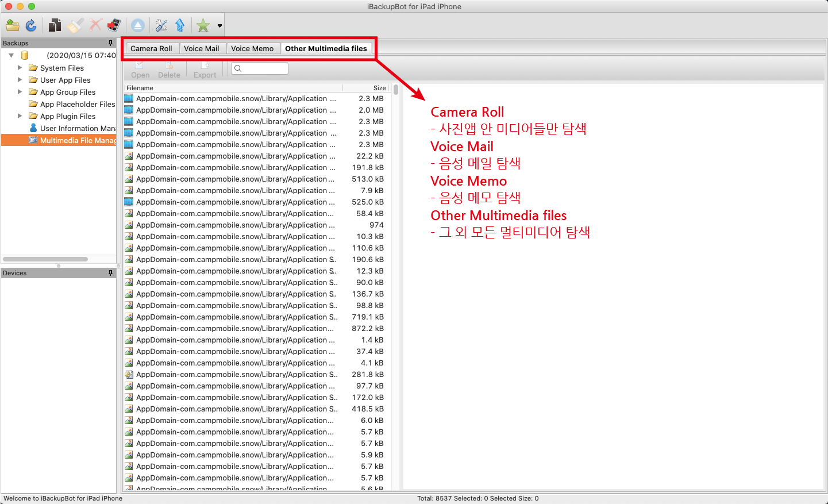The height and width of the screenshot is (504, 828).
Task: Expand the App Plugin Files folder
Action: tap(20, 116)
